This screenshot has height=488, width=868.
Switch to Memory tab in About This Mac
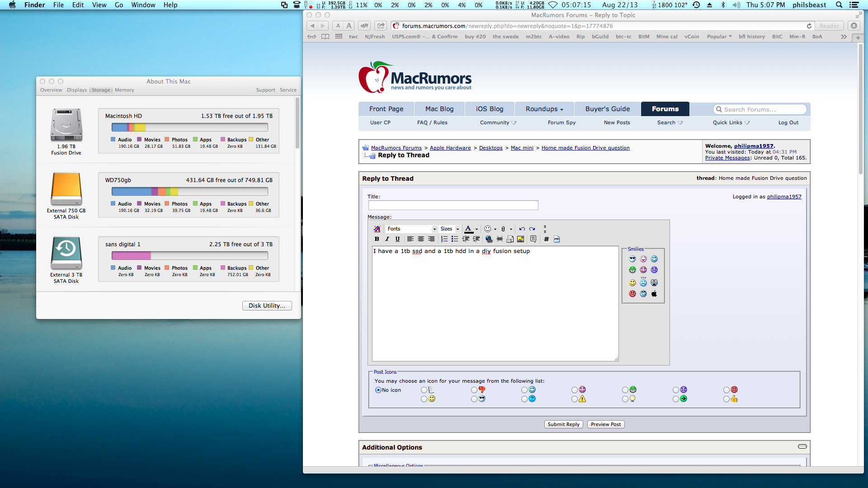(x=124, y=90)
